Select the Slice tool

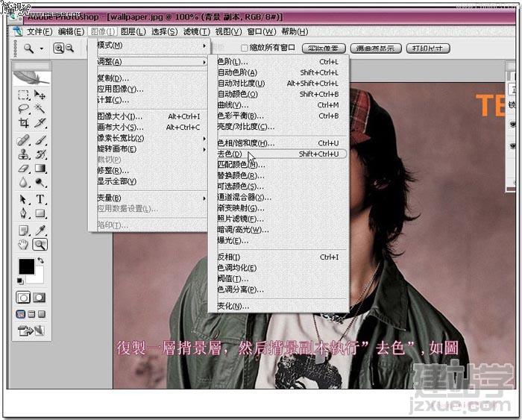(40, 122)
